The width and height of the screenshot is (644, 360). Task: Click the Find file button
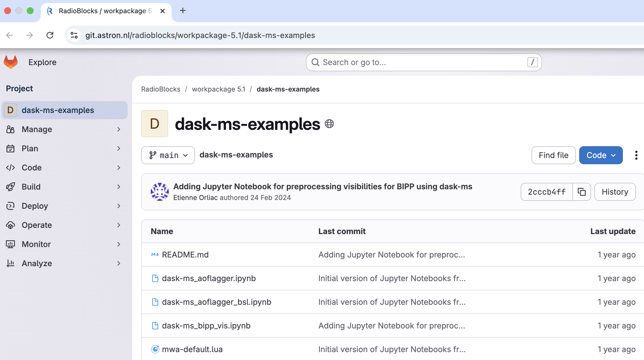click(x=553, y=155)
